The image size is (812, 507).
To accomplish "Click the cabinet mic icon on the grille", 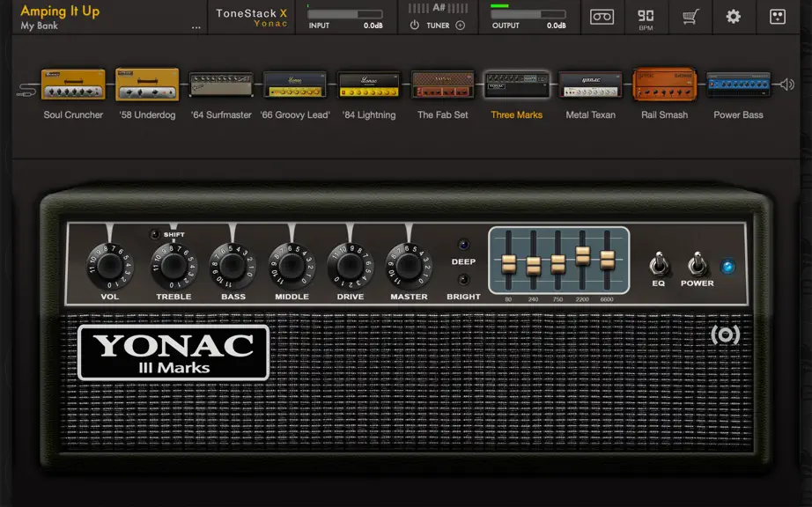I will click(725, 335).
